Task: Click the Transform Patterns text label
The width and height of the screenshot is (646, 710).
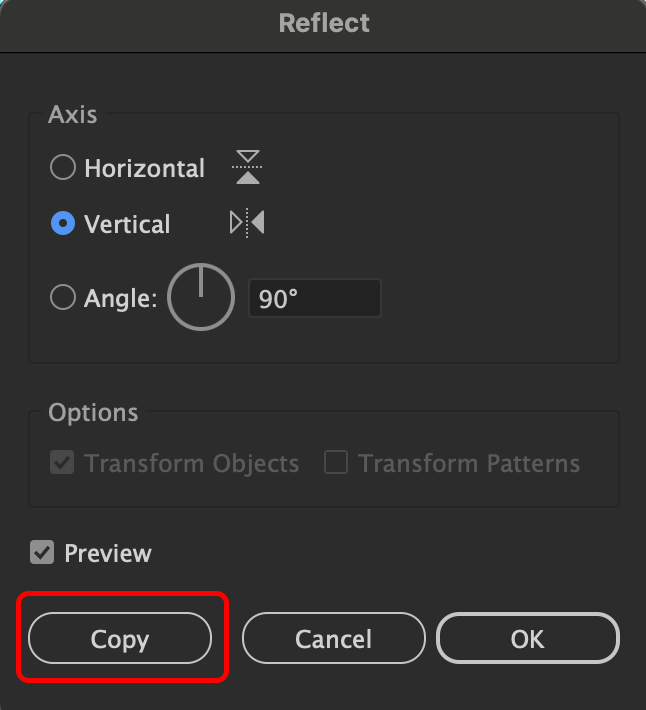Action: point(469,464)
